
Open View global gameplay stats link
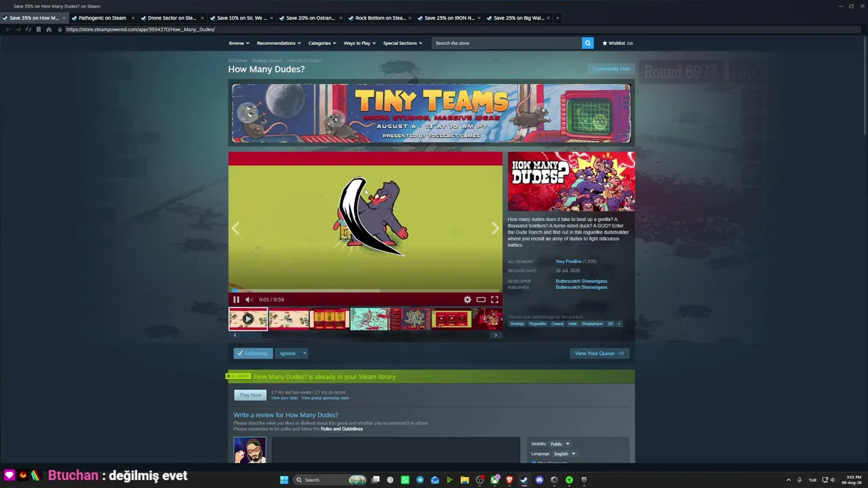pos(325,398)
